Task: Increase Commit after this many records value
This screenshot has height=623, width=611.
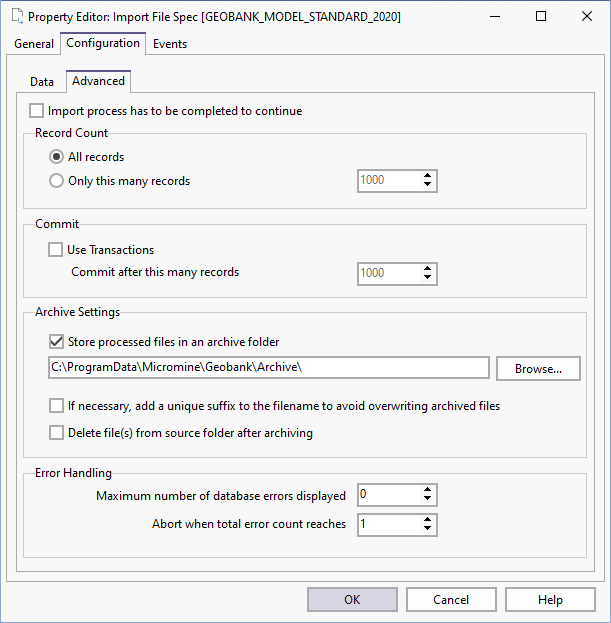Action: click(x=427, y=269)
